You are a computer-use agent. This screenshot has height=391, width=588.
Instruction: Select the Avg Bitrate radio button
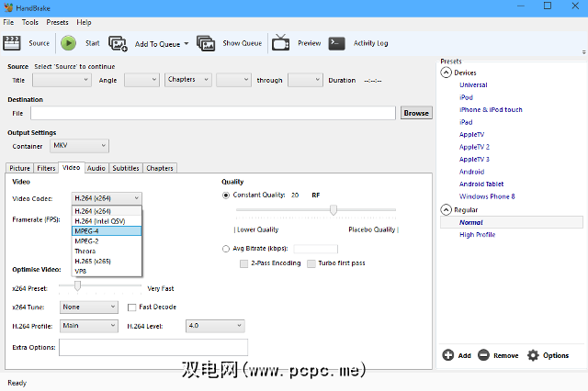click(x=226, y=249)
